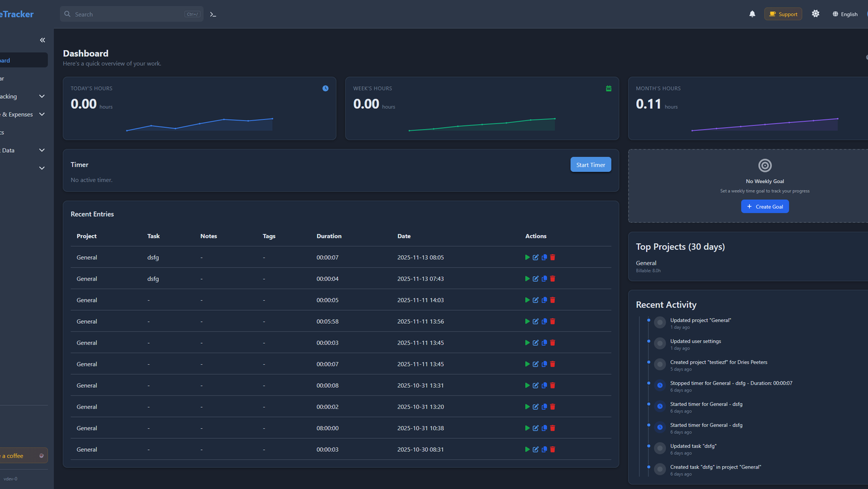Click the magnifier icon in the search bar
This screenshot has height=489, width=868.
(68, 14)
